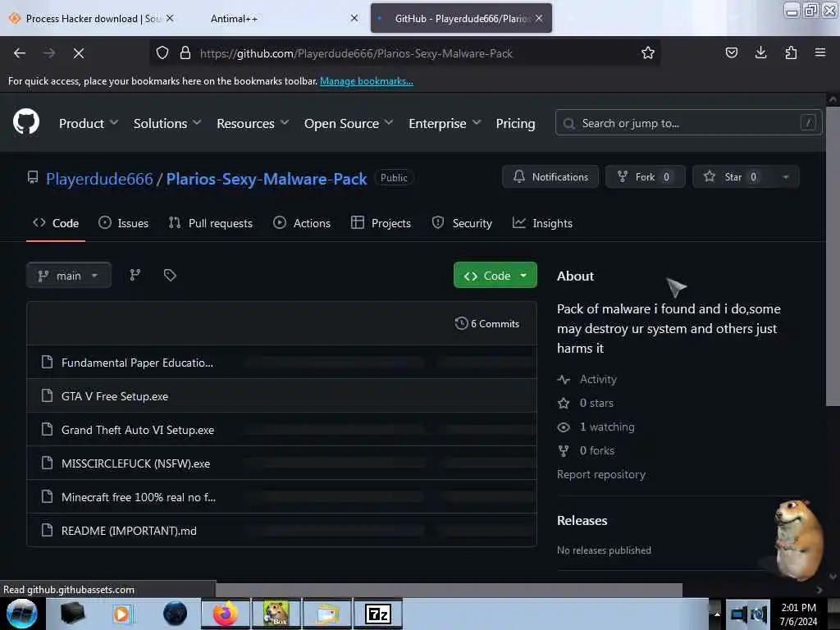The image size is (840, 630).
Task: Fork the repository
Action: 645,177
